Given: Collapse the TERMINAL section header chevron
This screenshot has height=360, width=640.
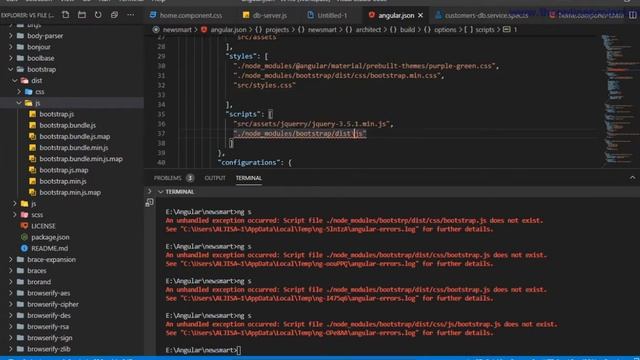Looking at the screenshot, I should point(161,192).
